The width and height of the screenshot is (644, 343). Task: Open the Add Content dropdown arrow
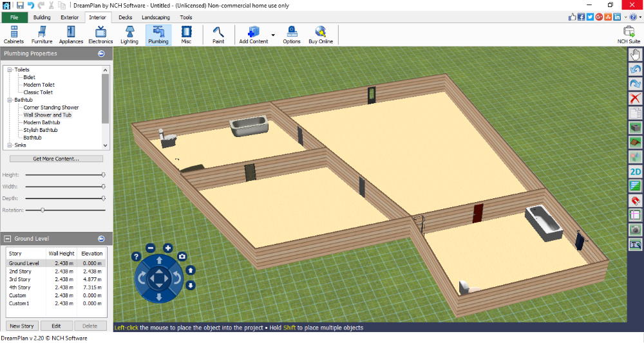(x=273, y=35)
